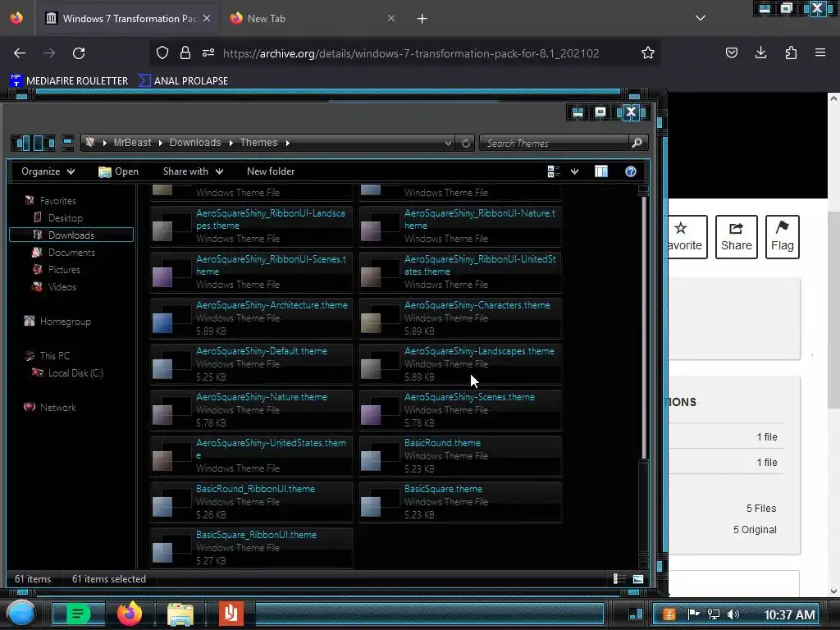The image size is (840, 630).
Task: Select BasicSquare.theme file
Action: (459, 502)
